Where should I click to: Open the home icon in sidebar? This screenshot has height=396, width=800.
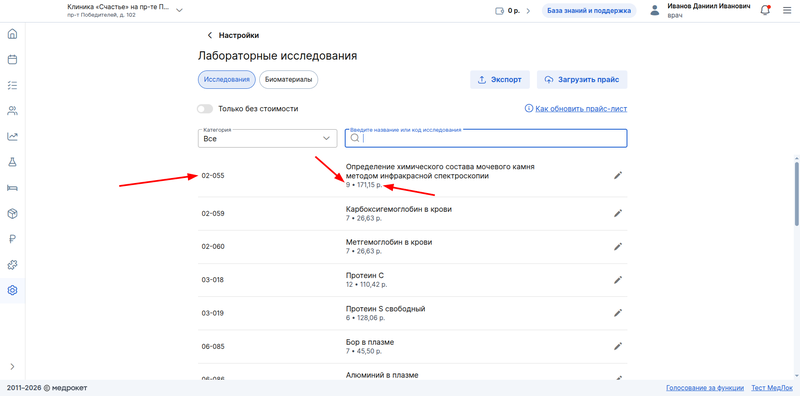click(12, 34)
